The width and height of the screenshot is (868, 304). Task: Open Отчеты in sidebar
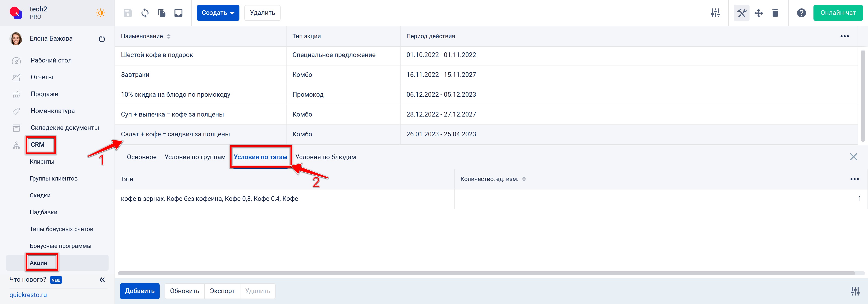tap(42, 77)
